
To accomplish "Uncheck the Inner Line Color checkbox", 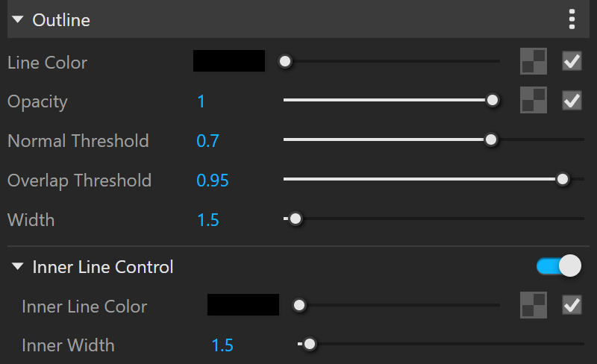I will (x=572, y=305).
